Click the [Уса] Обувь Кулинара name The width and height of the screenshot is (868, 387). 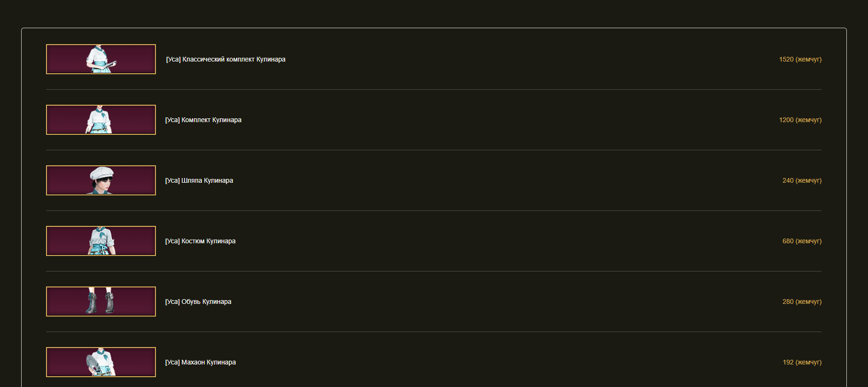198,302
